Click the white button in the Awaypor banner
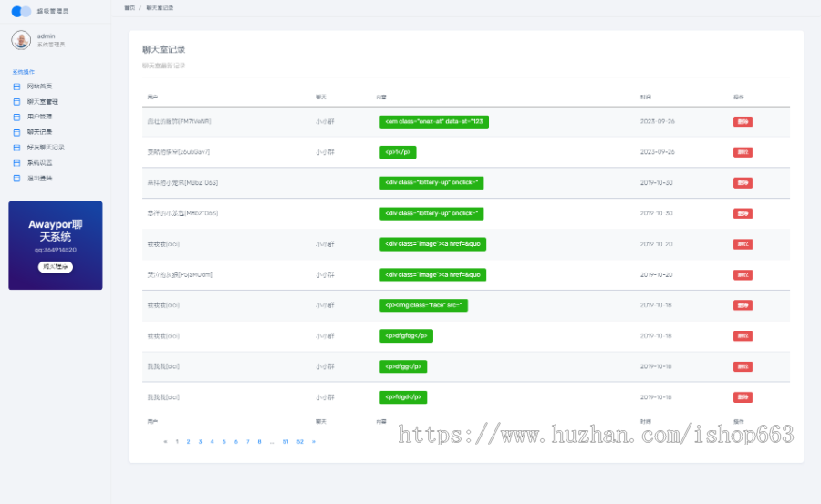The image size is (821, 504). click(56, 267)
